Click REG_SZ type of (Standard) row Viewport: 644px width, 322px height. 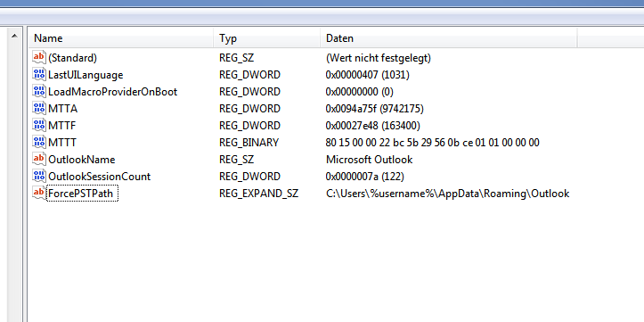(x=237, y=58)
